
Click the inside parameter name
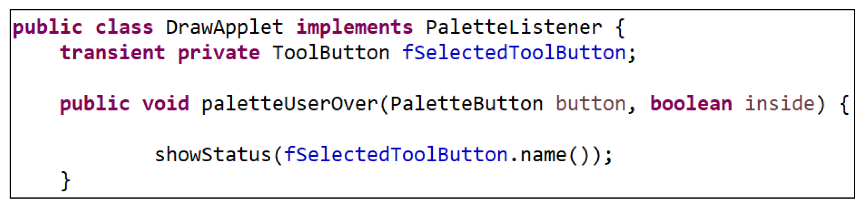pyautogui.click(x=780, y=104)
